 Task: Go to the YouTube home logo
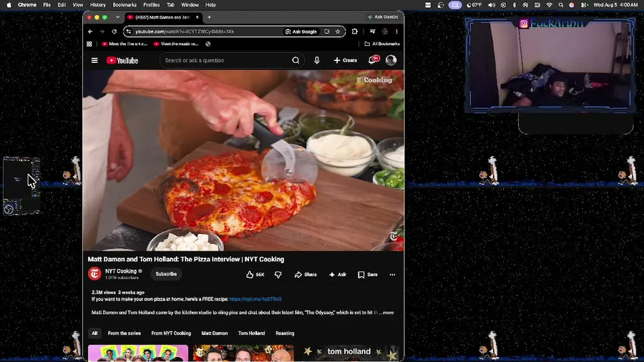click(122, 60)
